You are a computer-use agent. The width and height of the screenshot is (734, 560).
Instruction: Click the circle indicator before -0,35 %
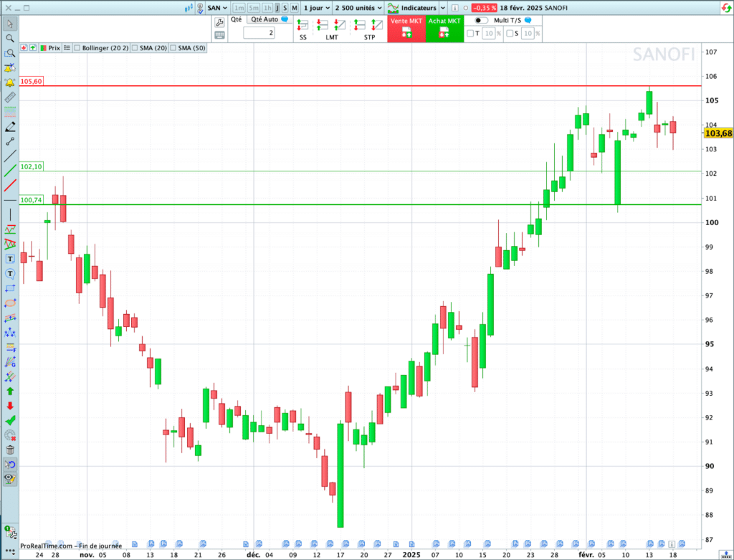[x=466, y=8]
